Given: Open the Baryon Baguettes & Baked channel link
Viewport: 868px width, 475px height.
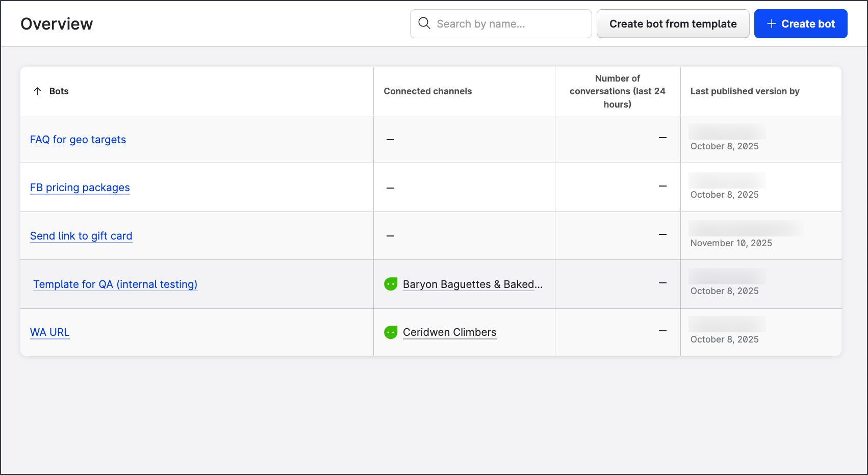Looking at the screenshot, I should click(472, 284).
